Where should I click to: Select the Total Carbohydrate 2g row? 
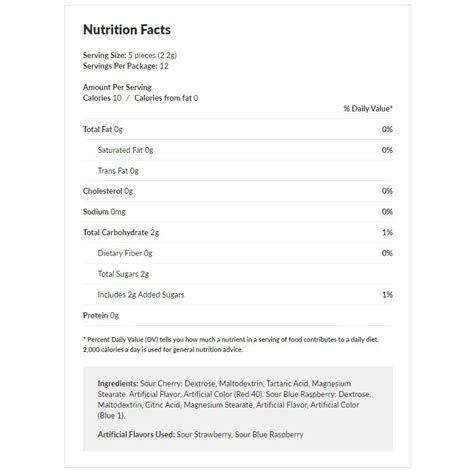point(238,232)
